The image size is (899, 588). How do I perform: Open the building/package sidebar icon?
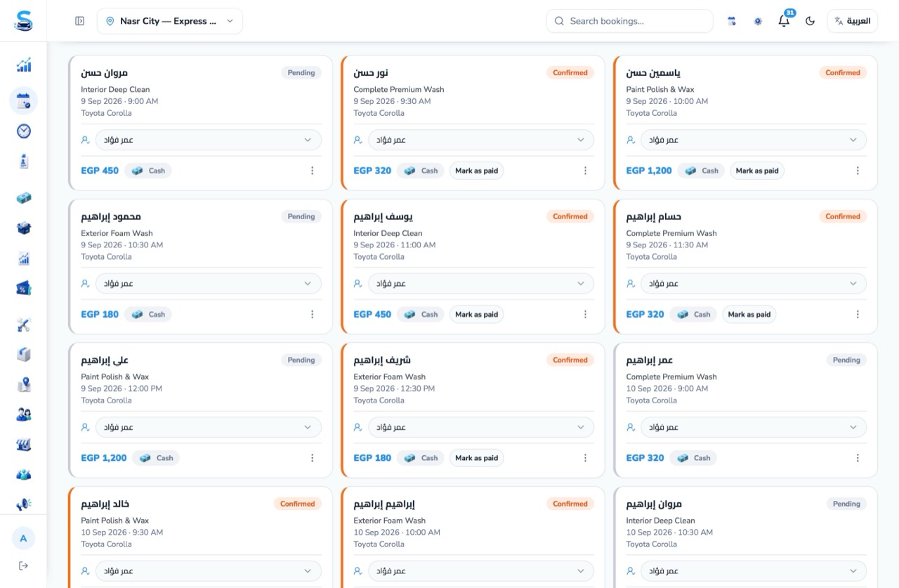[23, 354]
